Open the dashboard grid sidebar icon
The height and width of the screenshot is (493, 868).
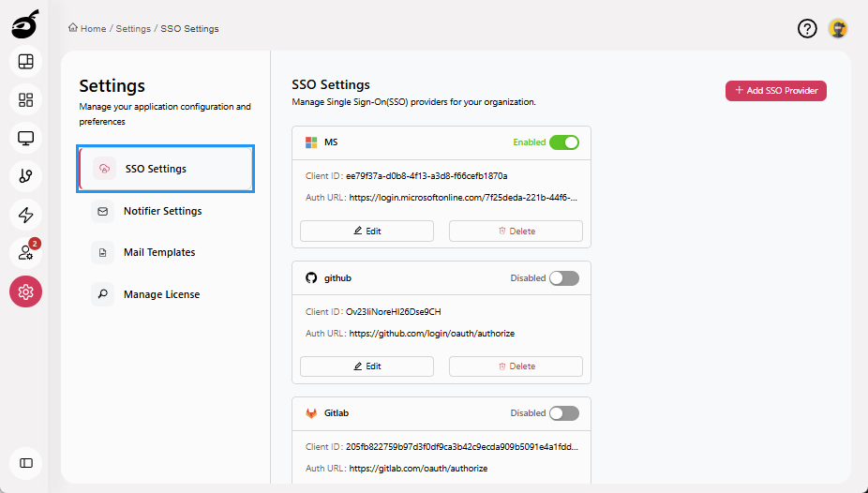tap(25, 99)
